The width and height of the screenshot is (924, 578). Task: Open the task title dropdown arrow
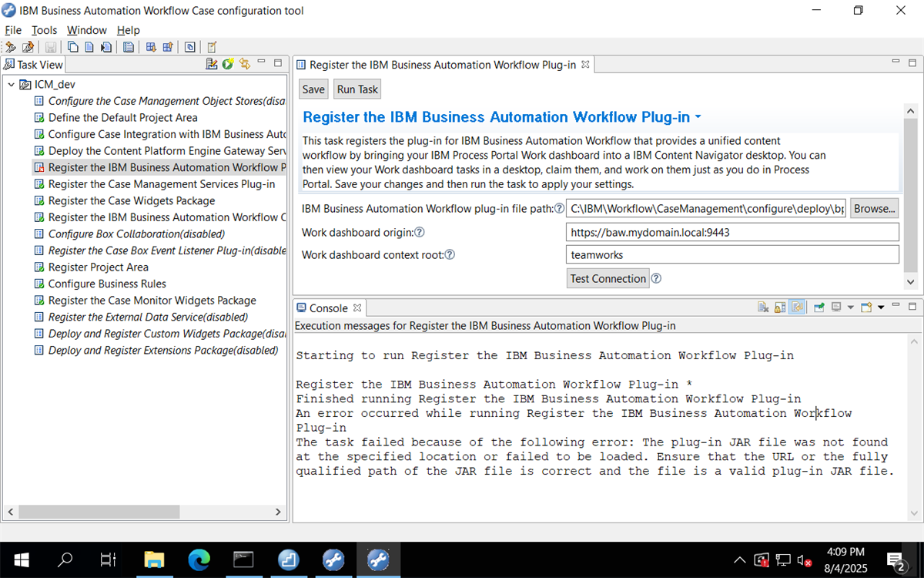tap(698, 117)
